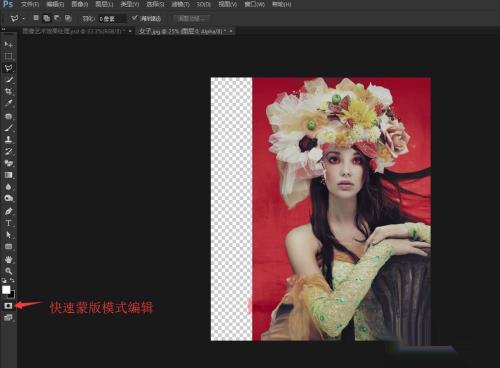
Task: Click the black background color swatch
Action: pos(12,295)
